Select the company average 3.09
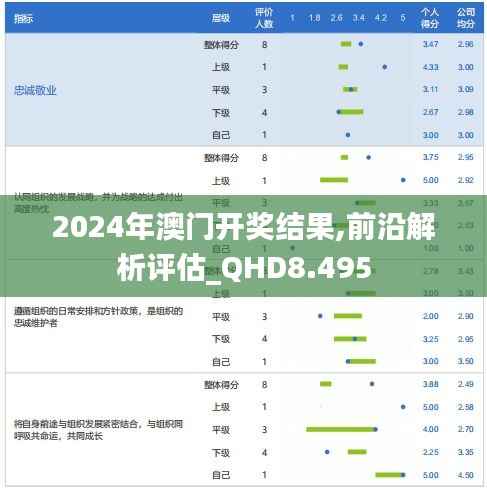Viewport: 487px width, 492px height. pos(465,89)
